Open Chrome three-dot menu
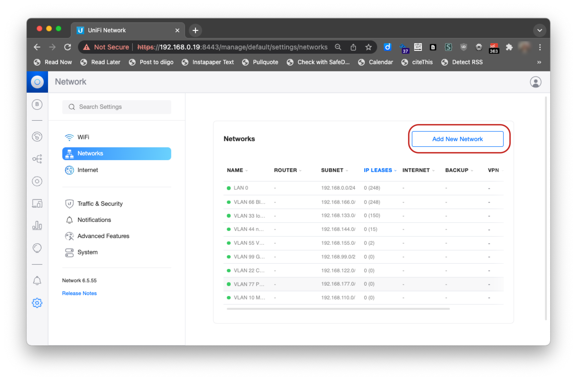The width and height of the screenshot is (584, 392). (540, 47)
